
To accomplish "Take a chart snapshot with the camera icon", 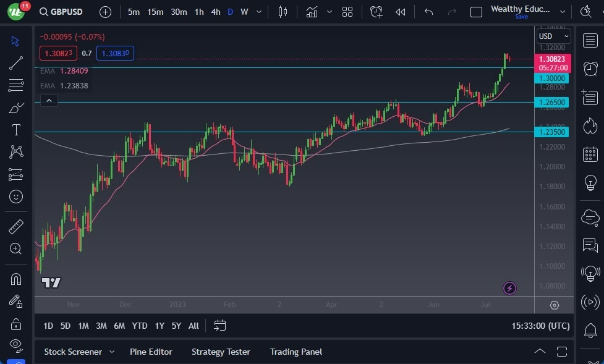I will pyautogui.click(x=585, y=11).
